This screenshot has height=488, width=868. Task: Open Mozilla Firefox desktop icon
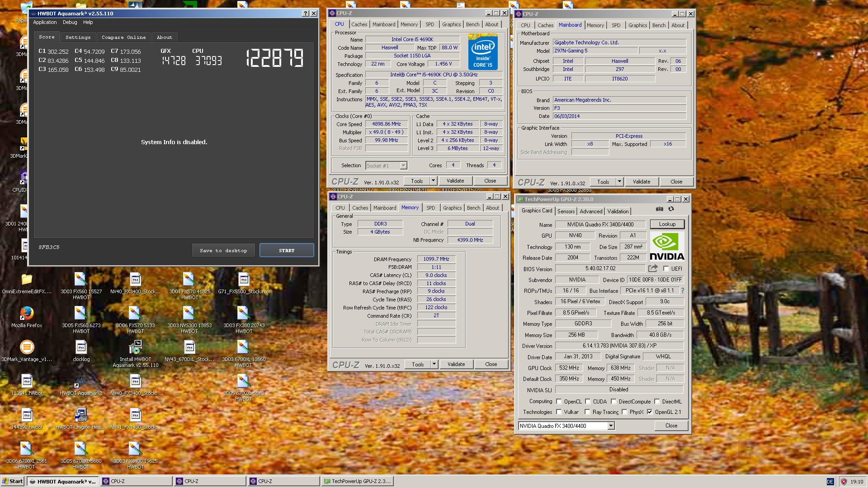27,317
